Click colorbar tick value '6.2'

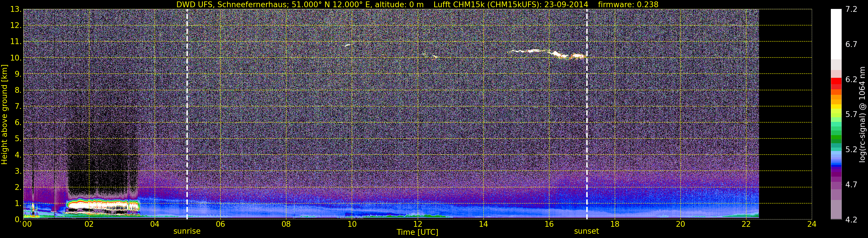(x=851, y=80)
